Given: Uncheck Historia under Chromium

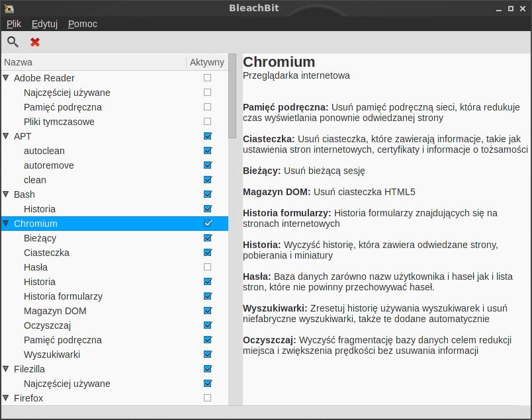Looking at the screenshot, I should (x=207, y=282).
